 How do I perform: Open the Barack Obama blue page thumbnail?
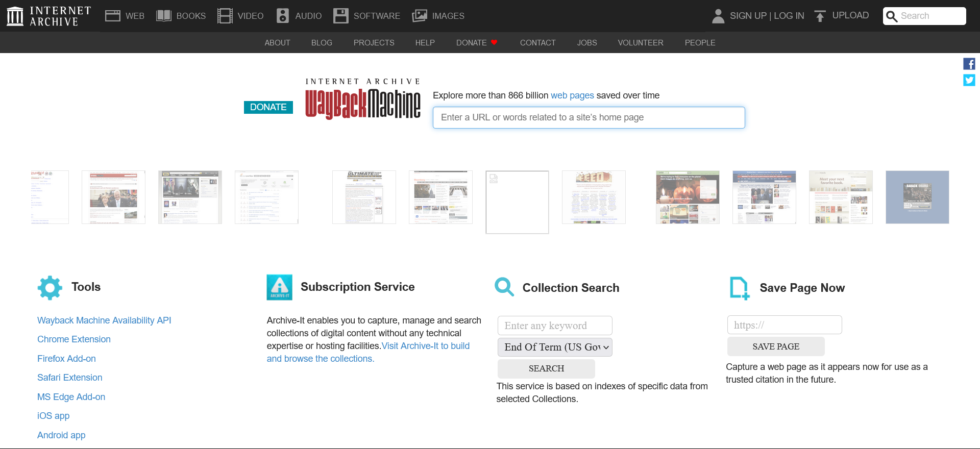click(x=917, y=197)
